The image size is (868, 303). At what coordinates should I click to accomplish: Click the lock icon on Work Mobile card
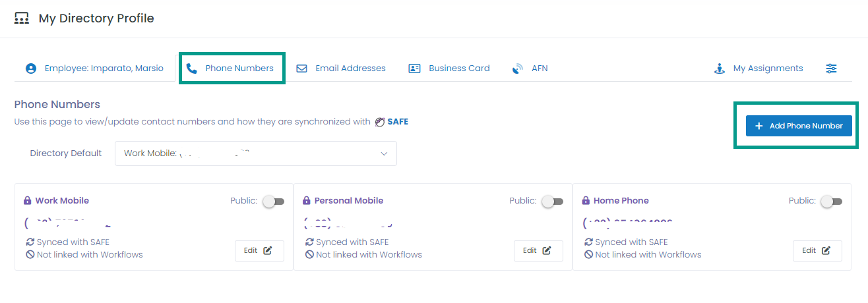28,201
